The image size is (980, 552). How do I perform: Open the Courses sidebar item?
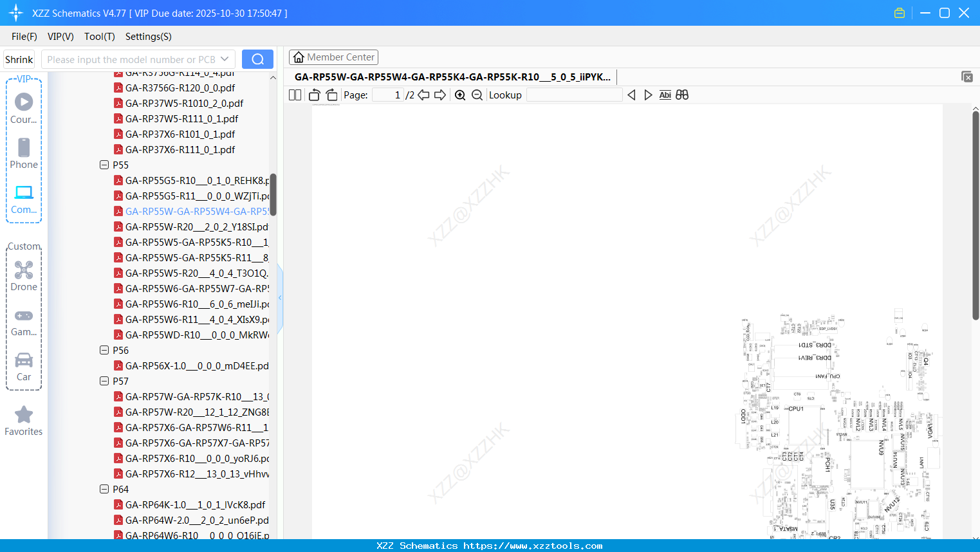point(24,108)
